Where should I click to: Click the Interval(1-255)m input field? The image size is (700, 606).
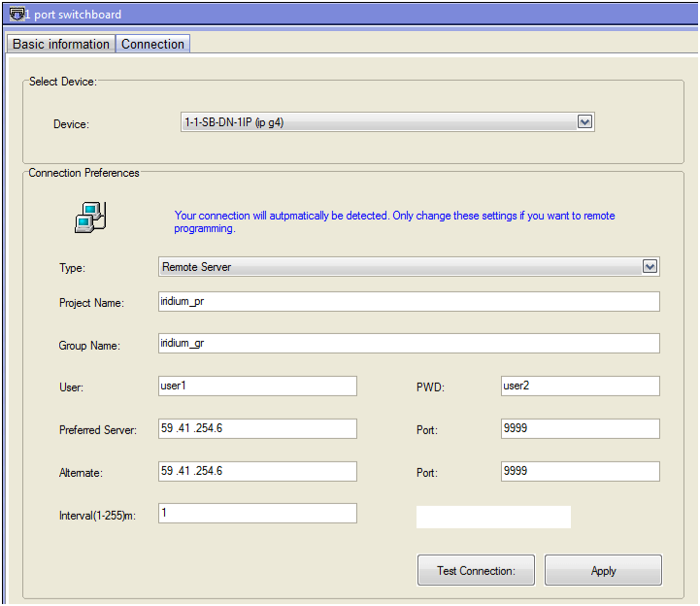[x=257, y=513]
